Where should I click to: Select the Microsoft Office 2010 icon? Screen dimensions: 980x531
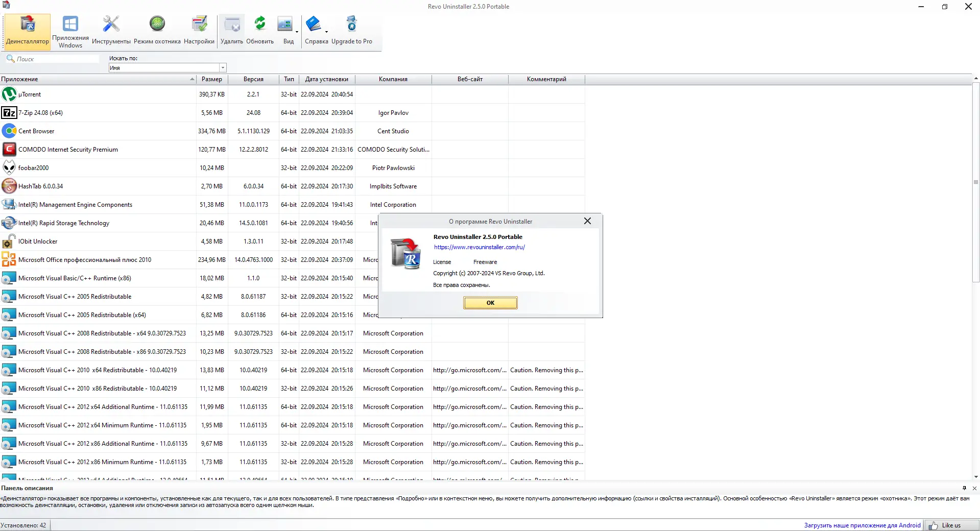point(9,260)
